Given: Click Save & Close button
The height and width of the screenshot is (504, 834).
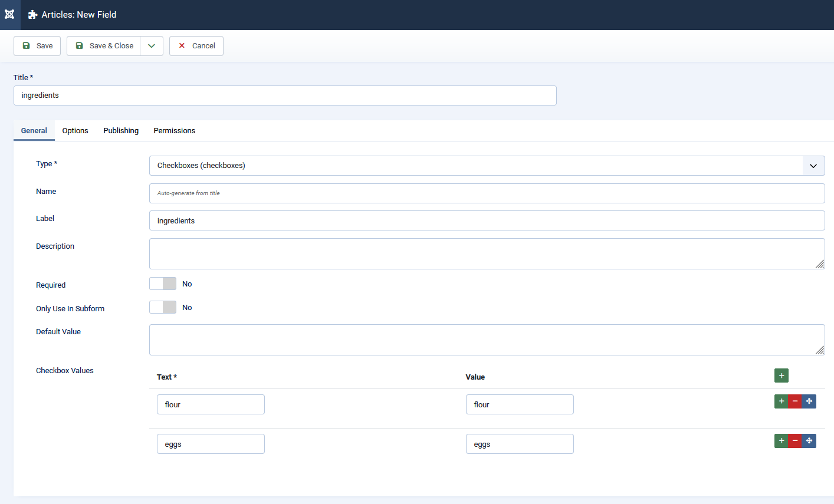Looking at the screenshot, I should click(104, 46).
